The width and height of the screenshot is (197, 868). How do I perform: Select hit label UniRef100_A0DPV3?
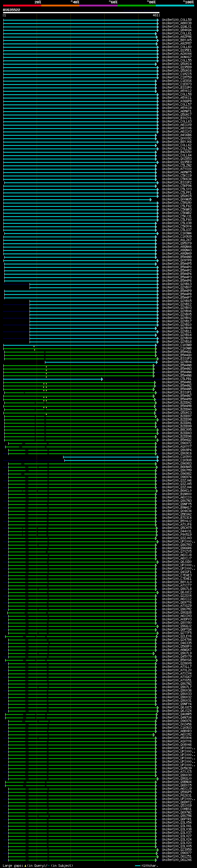[x=177, y=619]
